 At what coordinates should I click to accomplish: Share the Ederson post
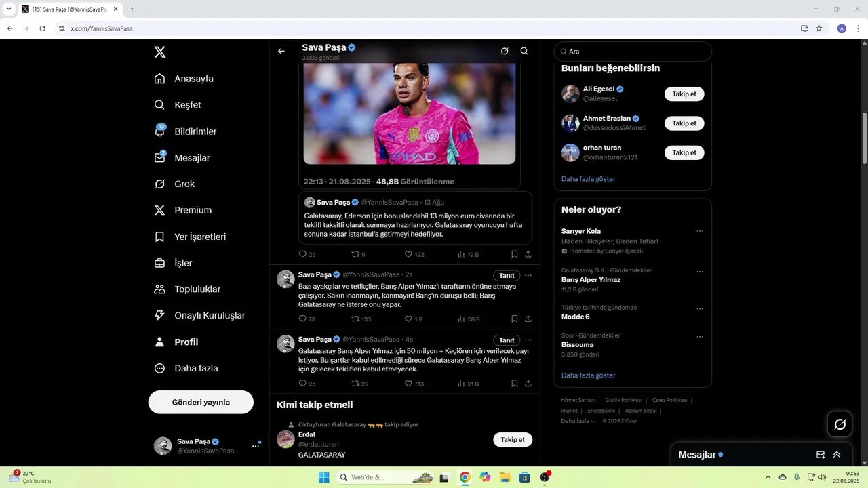528,254
